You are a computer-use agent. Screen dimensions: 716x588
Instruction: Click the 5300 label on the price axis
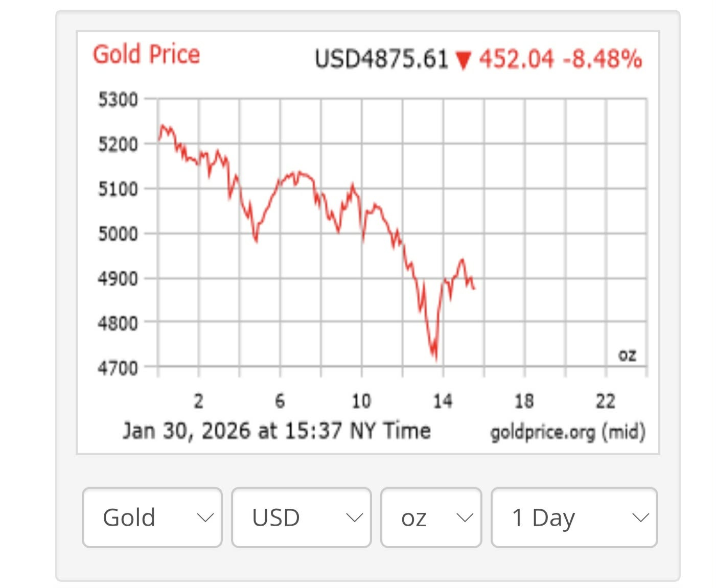coord(118,100)
